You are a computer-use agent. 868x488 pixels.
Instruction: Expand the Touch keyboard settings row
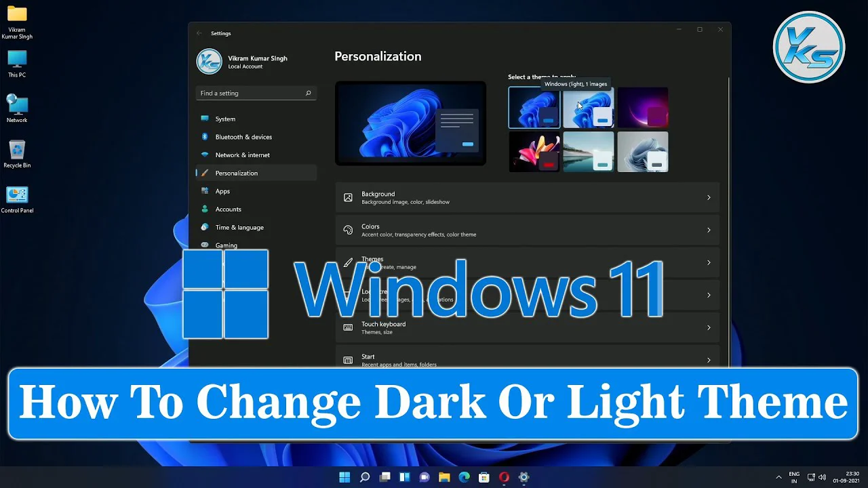click(527, 328)
